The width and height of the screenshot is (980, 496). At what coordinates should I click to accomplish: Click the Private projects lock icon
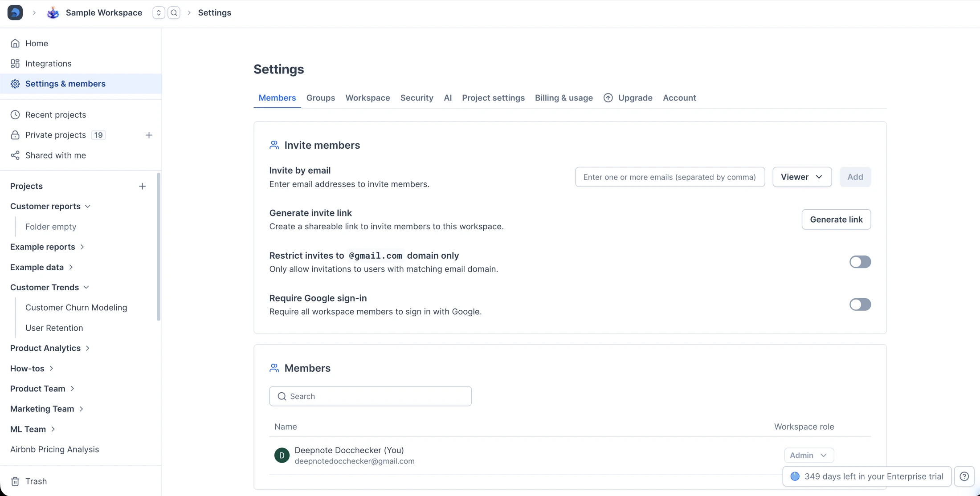pos(15,135)
